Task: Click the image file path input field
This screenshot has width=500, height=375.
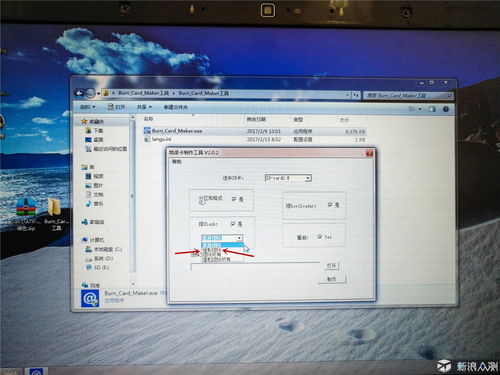Action: [x=255, y=266]
